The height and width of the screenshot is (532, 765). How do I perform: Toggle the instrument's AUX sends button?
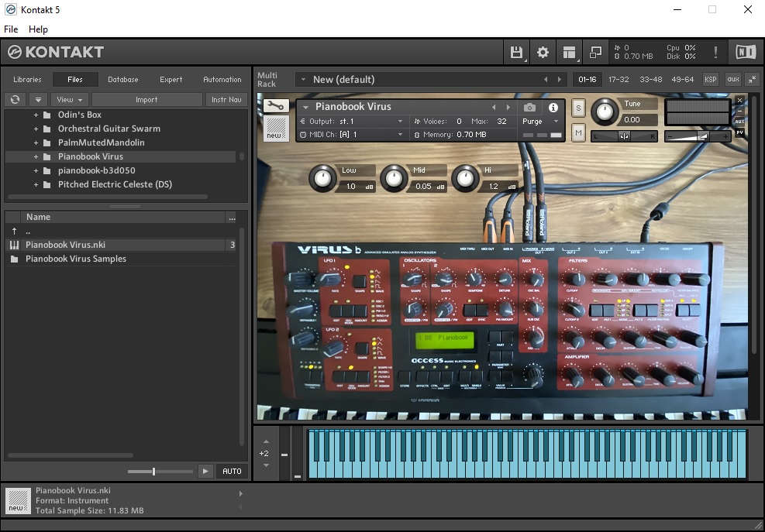click(739, 122)
